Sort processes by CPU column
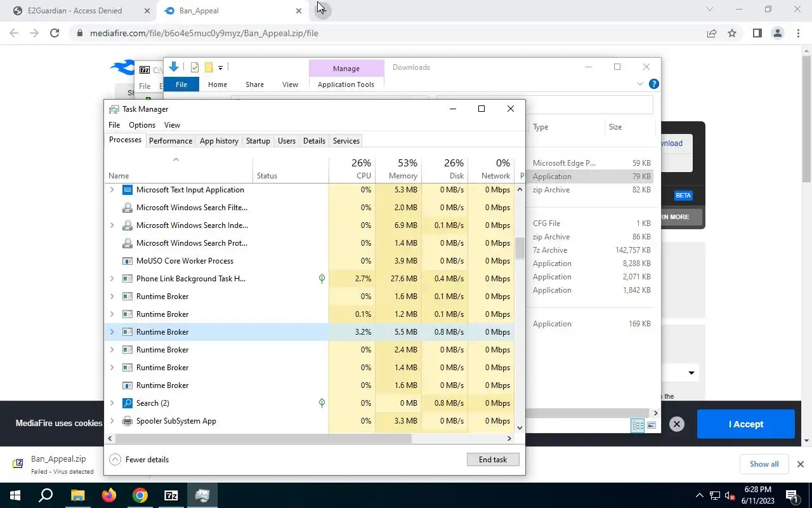The height and width of the screenshot is (508, 812). pos(352,169)
